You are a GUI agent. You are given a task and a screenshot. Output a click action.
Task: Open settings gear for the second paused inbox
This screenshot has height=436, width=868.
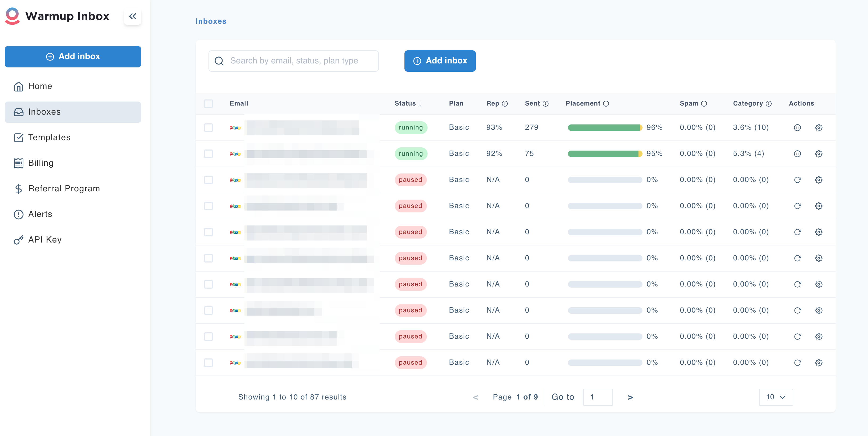[818, 206]
